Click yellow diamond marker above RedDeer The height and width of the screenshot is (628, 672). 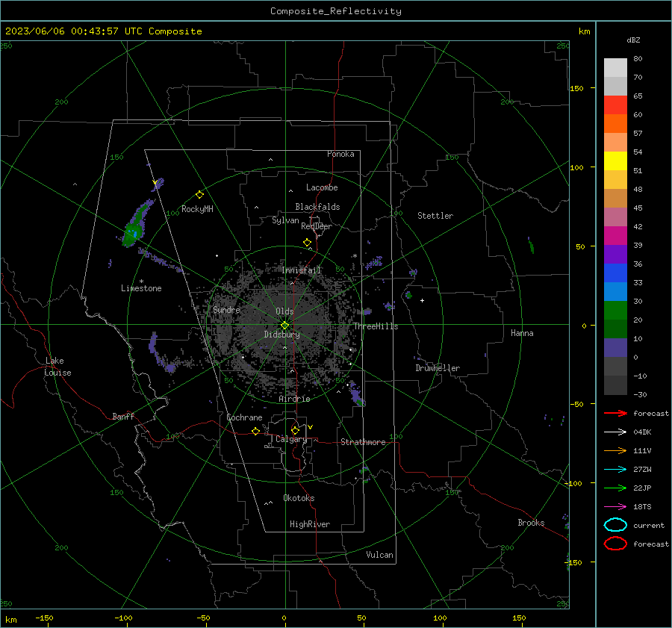[x=308, y=243]
